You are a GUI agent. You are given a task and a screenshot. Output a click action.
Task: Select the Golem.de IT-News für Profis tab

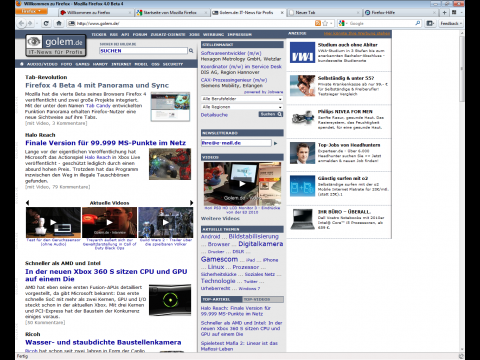246,13
